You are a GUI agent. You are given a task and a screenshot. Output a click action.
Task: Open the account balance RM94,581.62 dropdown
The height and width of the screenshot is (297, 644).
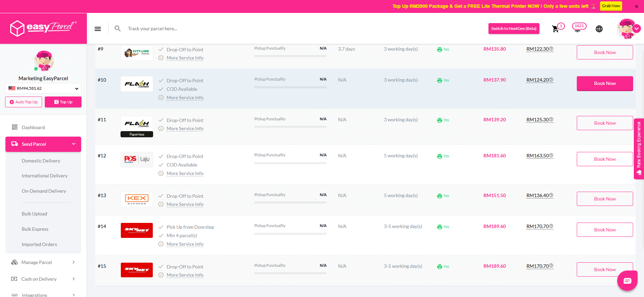(43, 88)
